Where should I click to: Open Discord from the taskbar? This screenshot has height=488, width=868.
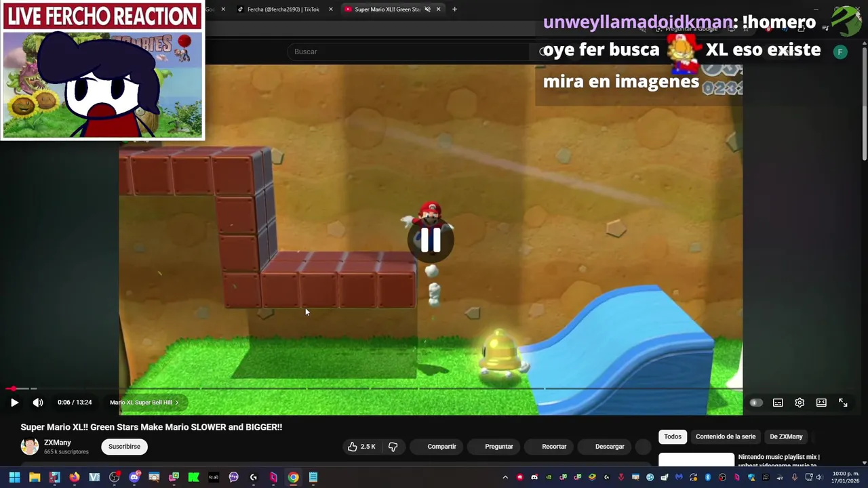pos(134,477)
